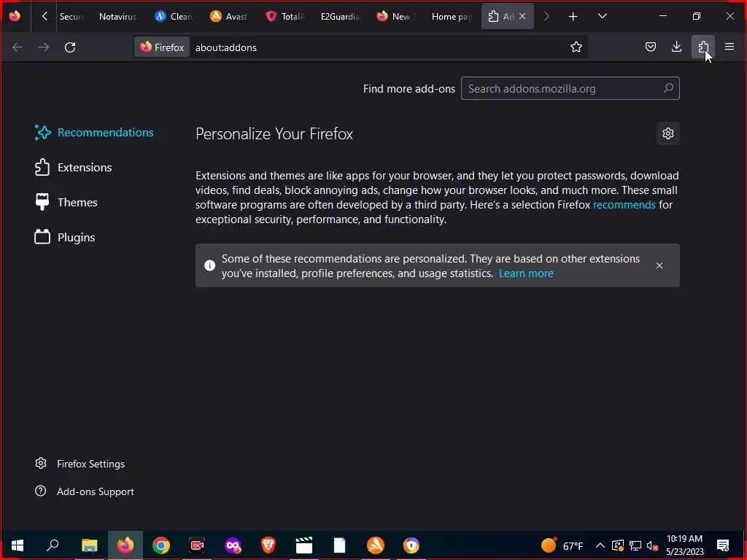Open the Windows Start menu
This screenshot has height=560, width=747.
18,545
